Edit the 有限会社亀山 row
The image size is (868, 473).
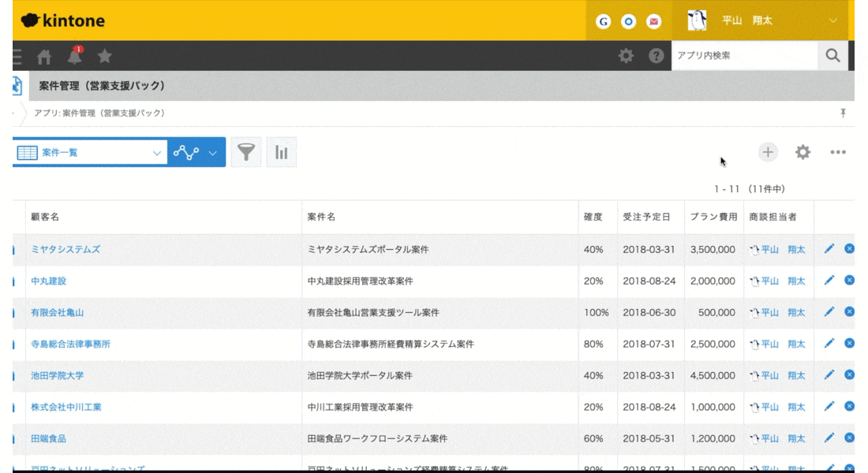(x=829, y=312)
